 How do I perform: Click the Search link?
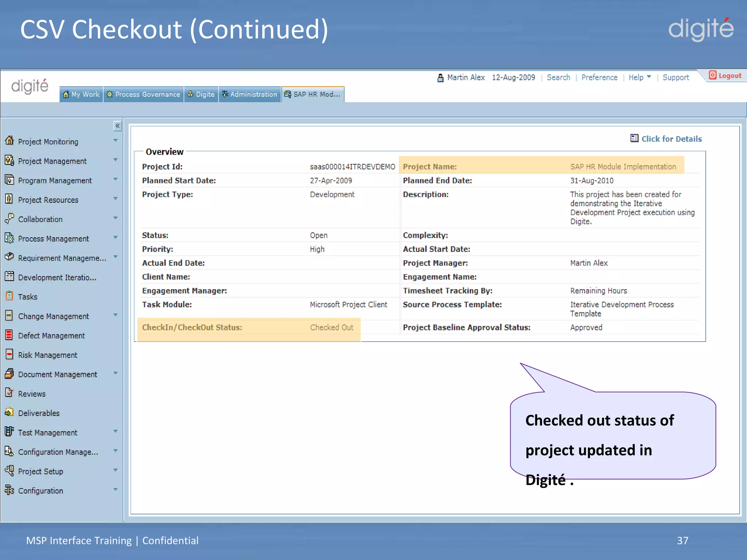coord(558,77)
